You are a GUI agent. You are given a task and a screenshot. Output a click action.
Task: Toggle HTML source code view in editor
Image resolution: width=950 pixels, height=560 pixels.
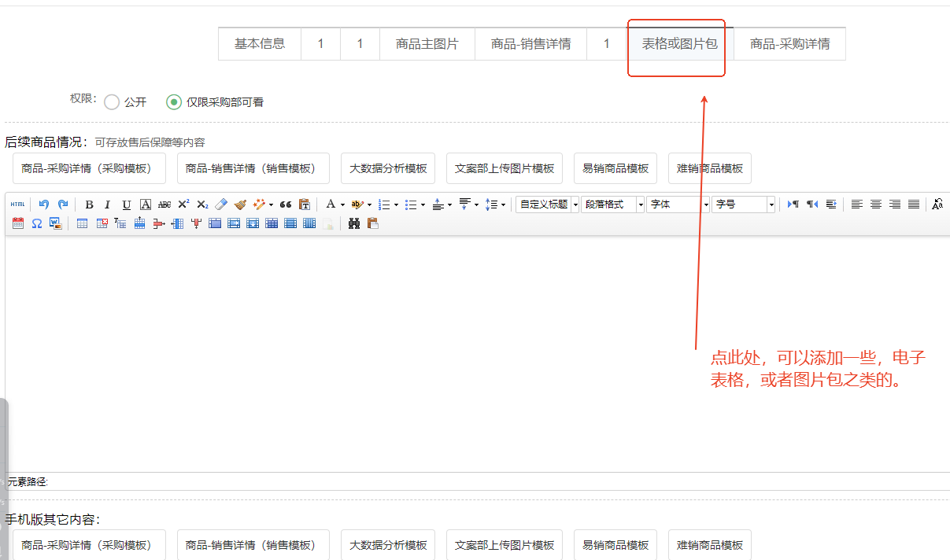click(17, 204)
